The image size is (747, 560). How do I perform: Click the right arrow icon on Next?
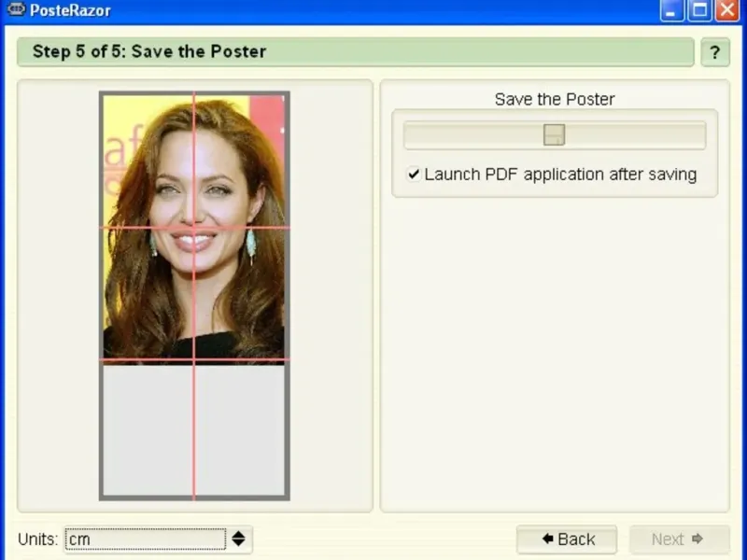coord(698,539)
